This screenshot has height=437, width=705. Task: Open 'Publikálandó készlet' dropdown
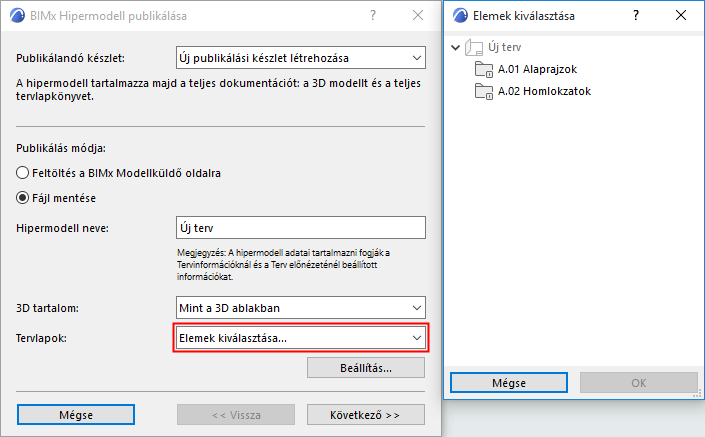pos(301,58)
